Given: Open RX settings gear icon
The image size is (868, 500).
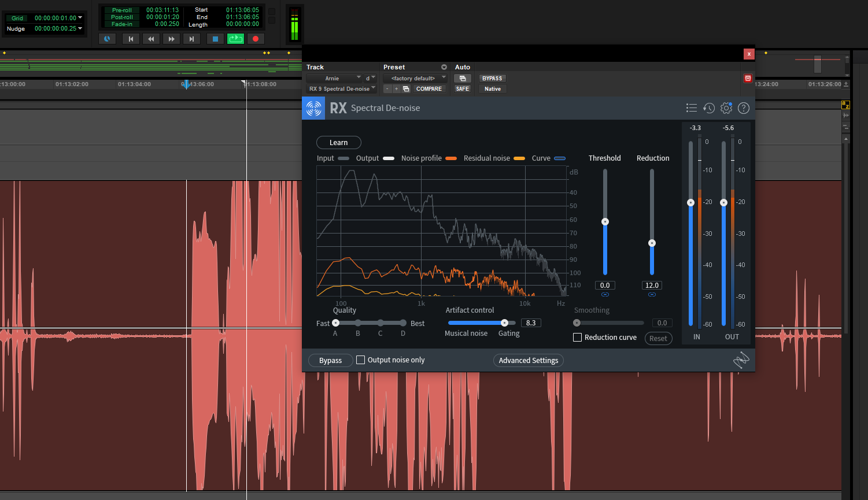Looking at the screenshot, I should (x=726, y=108).
